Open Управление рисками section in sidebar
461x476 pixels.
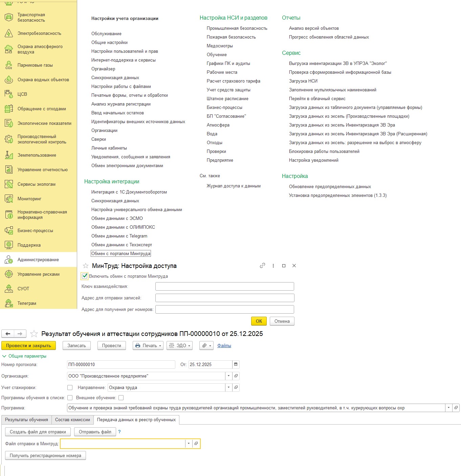tap(38, 274)
